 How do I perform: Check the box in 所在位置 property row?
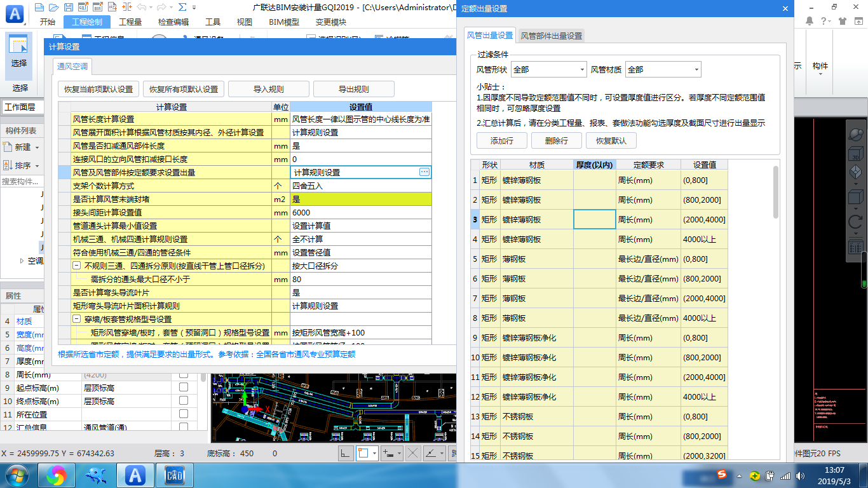184,414
